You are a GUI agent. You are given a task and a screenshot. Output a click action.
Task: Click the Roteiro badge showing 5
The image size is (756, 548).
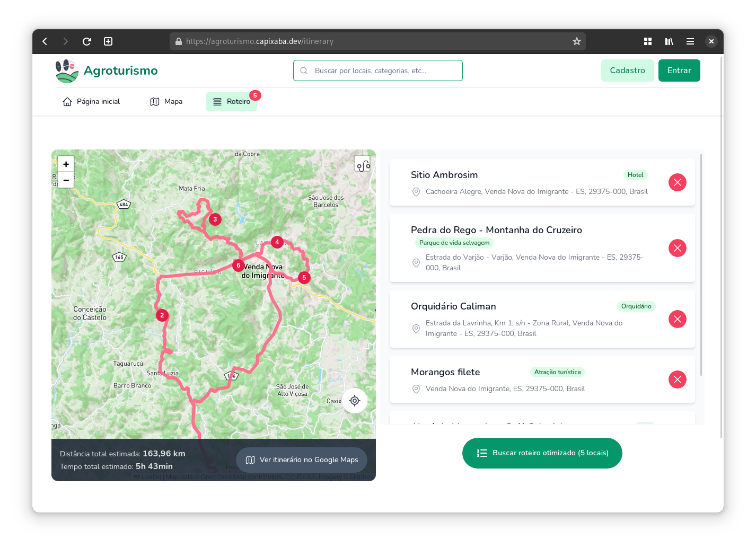tap(255, 95)
